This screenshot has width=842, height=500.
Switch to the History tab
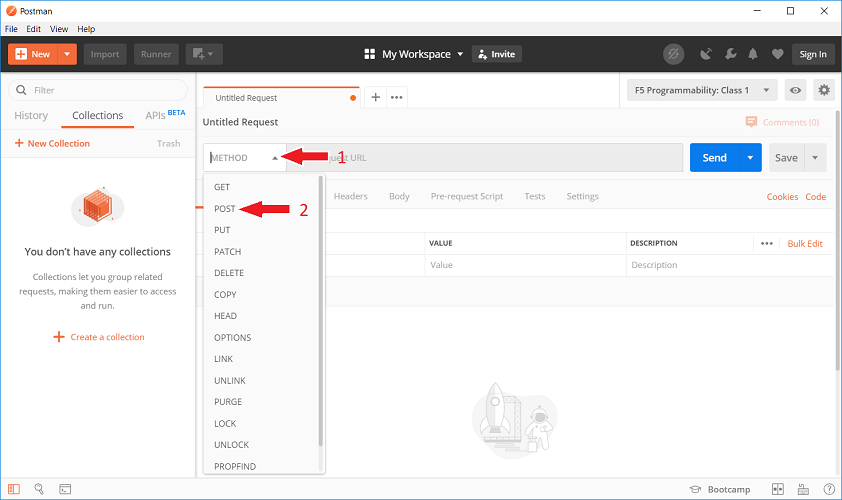[31, 115]
